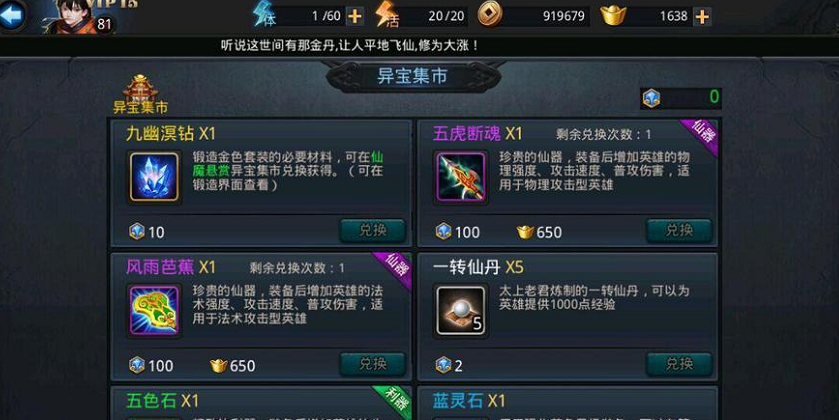839x420 pixels.
Task: Select the 九幽溟钻 blue crystal item icon
Action: 154,177
